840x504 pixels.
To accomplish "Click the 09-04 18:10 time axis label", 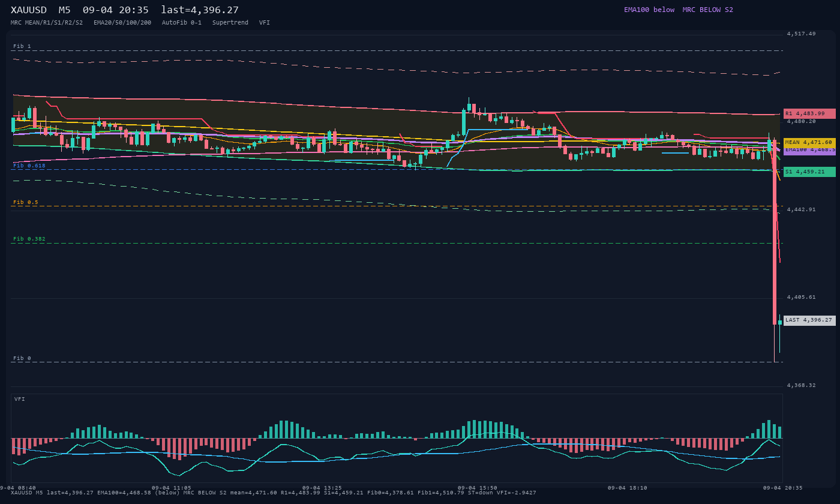I will click(628, 488).
